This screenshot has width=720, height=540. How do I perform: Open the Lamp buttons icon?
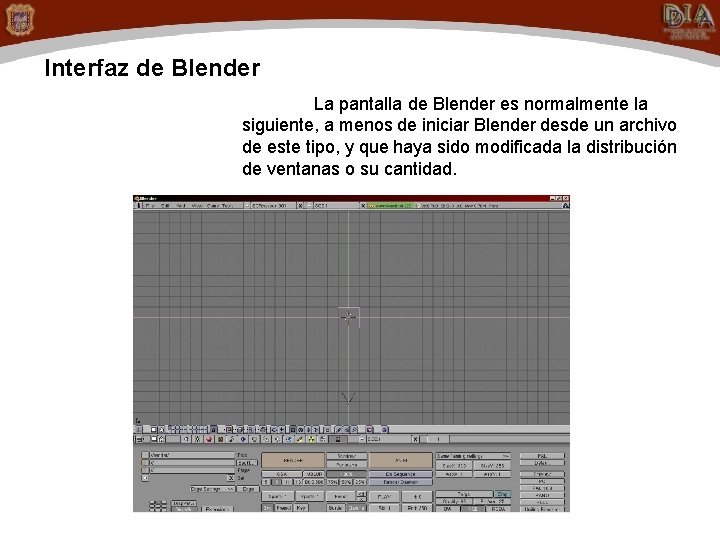click(x=197, y=439)
